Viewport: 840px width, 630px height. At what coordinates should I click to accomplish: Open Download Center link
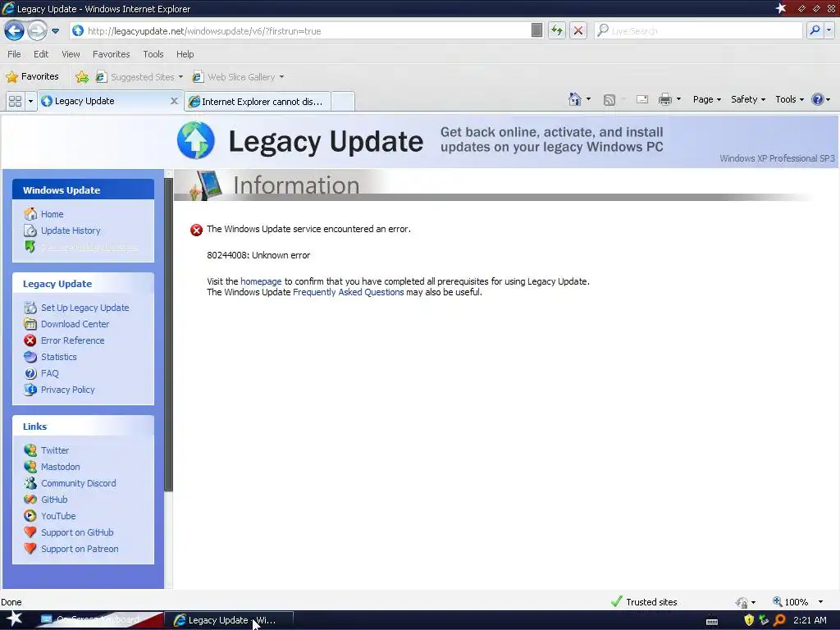75,324
